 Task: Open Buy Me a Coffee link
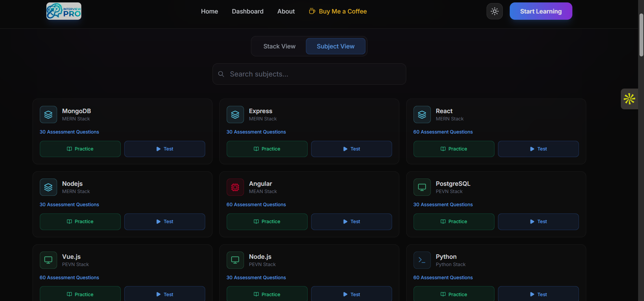[x=338, y=11]
